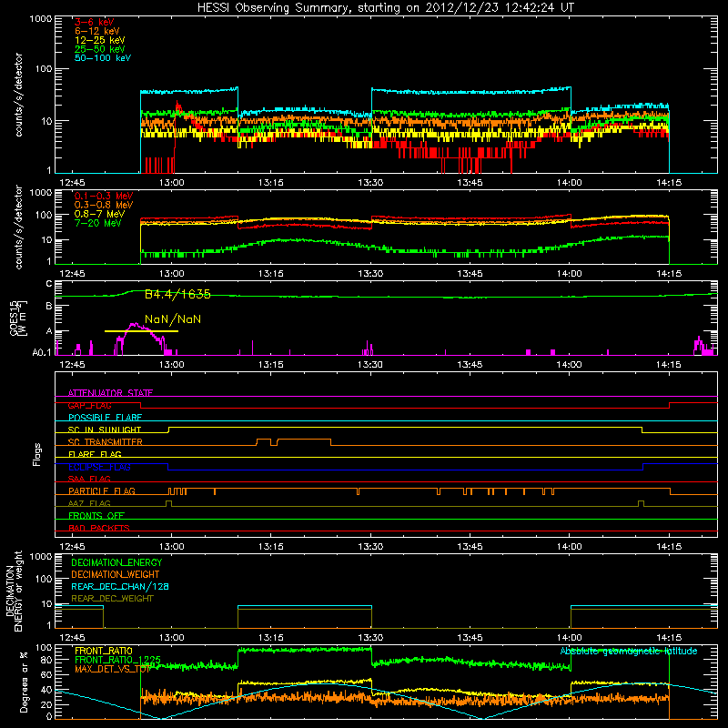Image resolution: width=728 pixels, height=728 pixels.
Task: Select the SAA_FLAG label
Action: pos(89,479)
